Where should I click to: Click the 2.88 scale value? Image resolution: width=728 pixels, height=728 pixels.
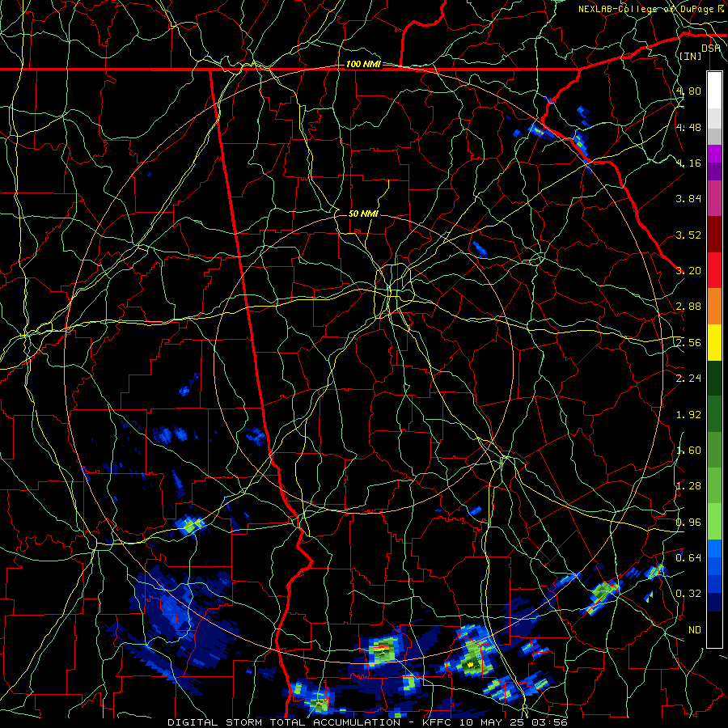pyautogui.click(x=688, y=307)
